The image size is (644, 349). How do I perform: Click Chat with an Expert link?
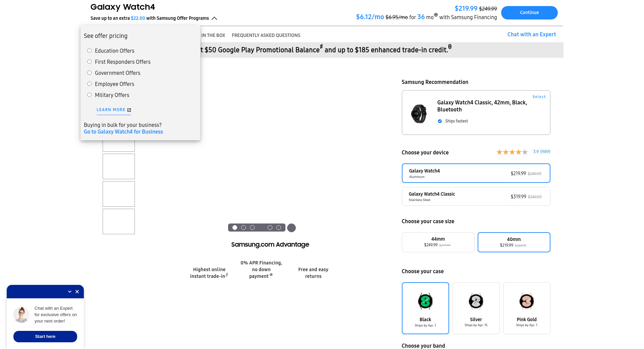point(531,34)
